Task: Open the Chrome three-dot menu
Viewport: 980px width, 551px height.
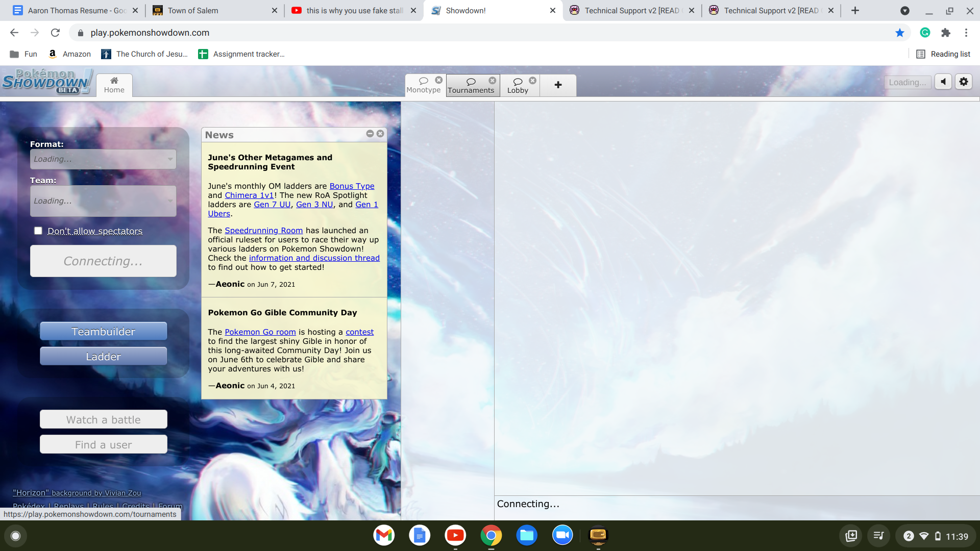Action: tap(966, 33)
